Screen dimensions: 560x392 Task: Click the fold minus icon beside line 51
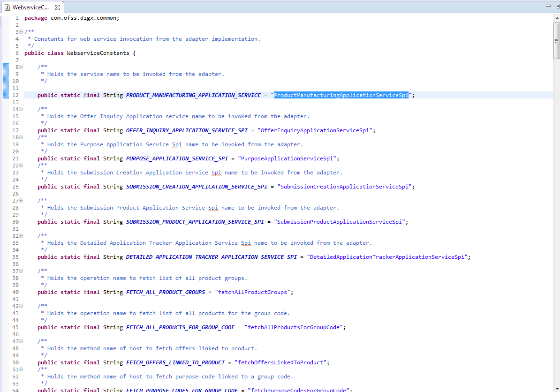coord(21,369)
